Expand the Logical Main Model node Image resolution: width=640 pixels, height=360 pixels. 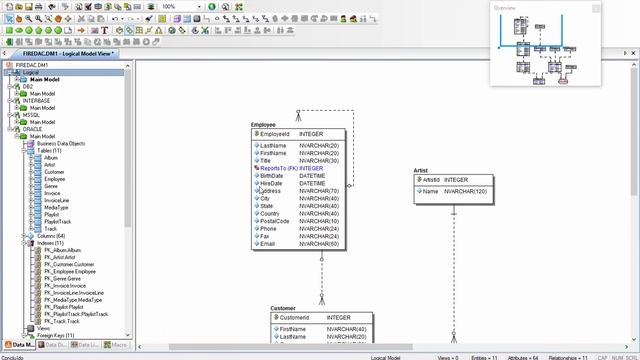click(17, 79)
